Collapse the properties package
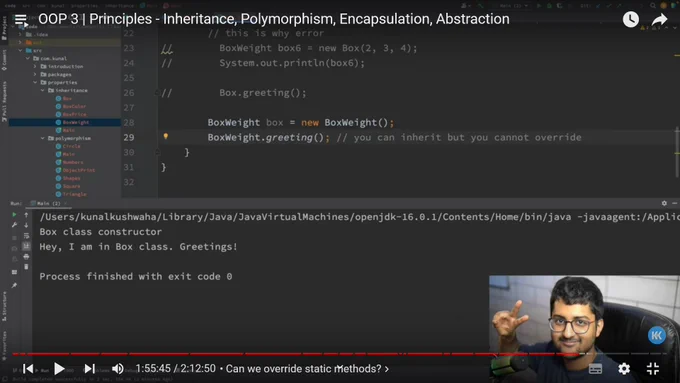Image resolution: width=680 pixels, height=383 pixels. pos(35,82)
